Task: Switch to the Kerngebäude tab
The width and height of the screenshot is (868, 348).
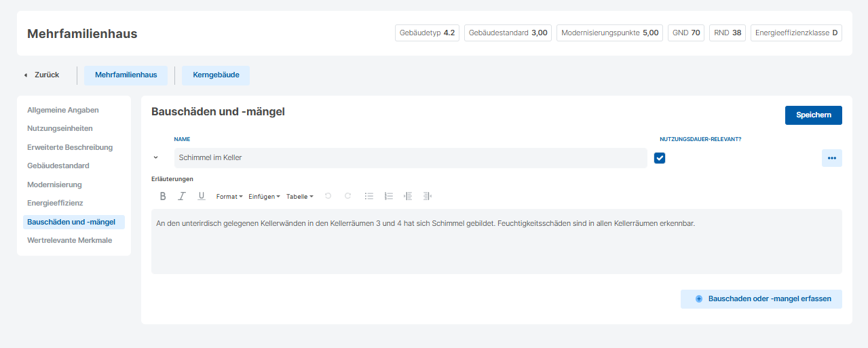Action: tap(216, 75)
